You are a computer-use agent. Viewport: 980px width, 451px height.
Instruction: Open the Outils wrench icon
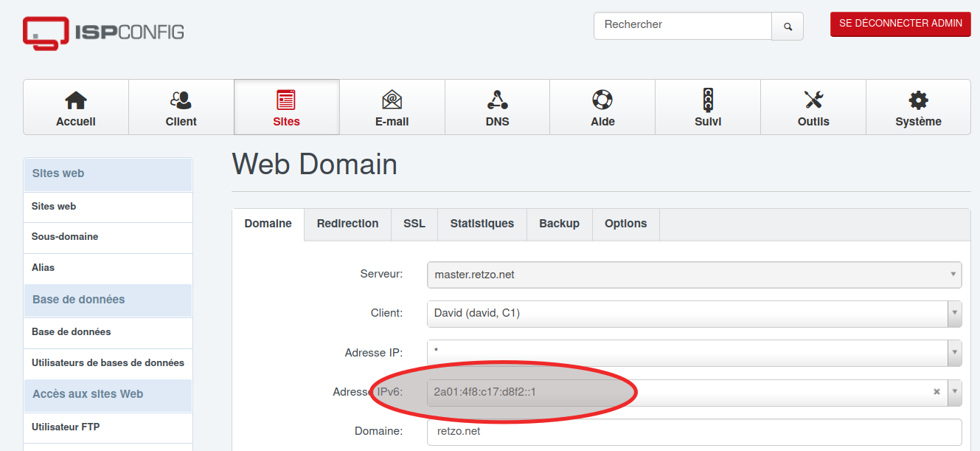(x=813, y=100)
